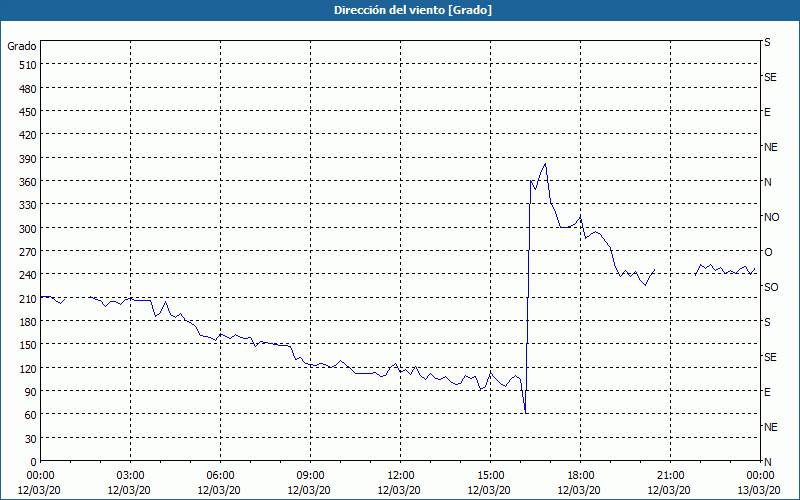Click the "S" compass label aligned with 180
Screen dimensions: 800x500
pos(767,322)
